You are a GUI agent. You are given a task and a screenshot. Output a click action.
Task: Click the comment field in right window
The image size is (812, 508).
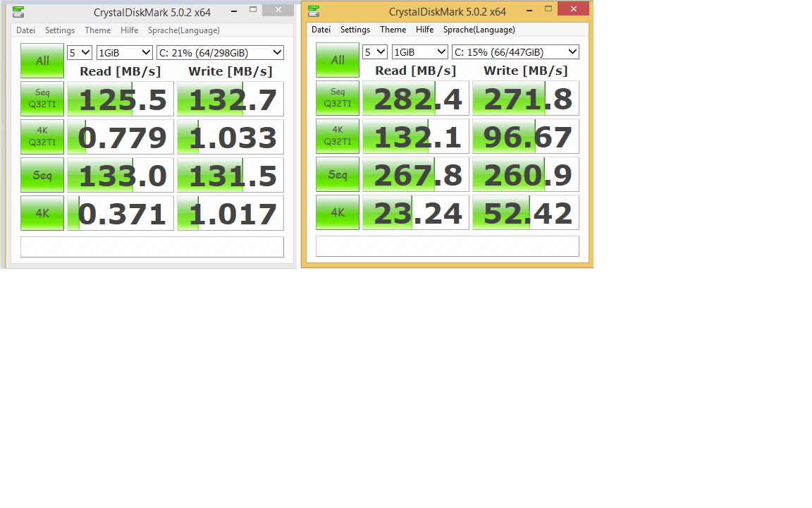point(448,246)
